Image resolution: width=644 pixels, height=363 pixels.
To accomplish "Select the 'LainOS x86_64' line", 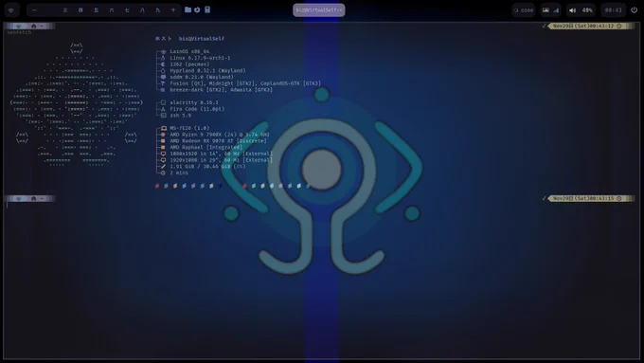I will coord(189,51).
